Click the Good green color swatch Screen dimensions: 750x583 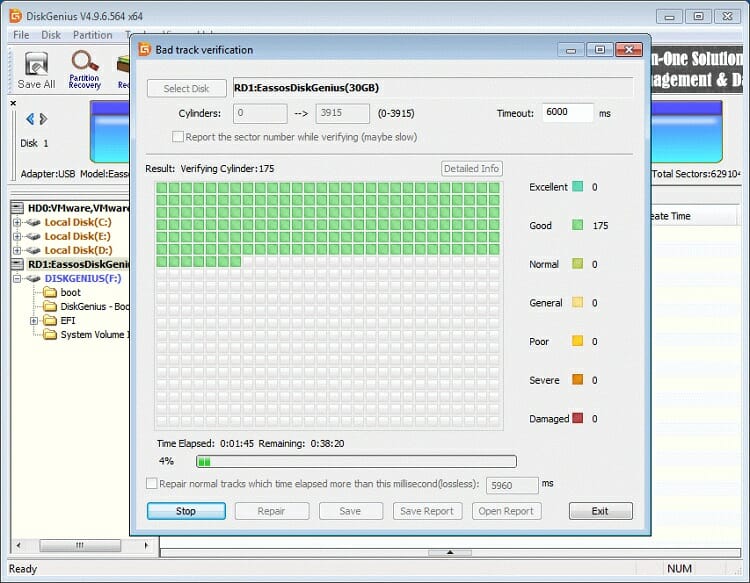coord(577,226)
